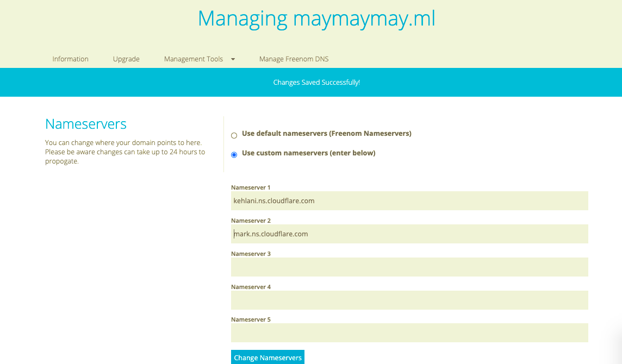Screen dimensions: 622x364
Task: Click the Nameserver 3 label
Action: coord(251,254)
